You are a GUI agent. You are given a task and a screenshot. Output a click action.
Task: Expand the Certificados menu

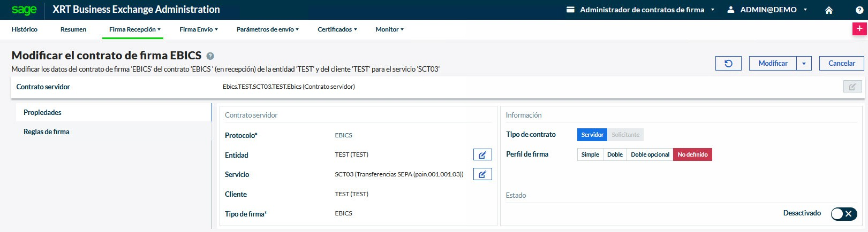337,29
